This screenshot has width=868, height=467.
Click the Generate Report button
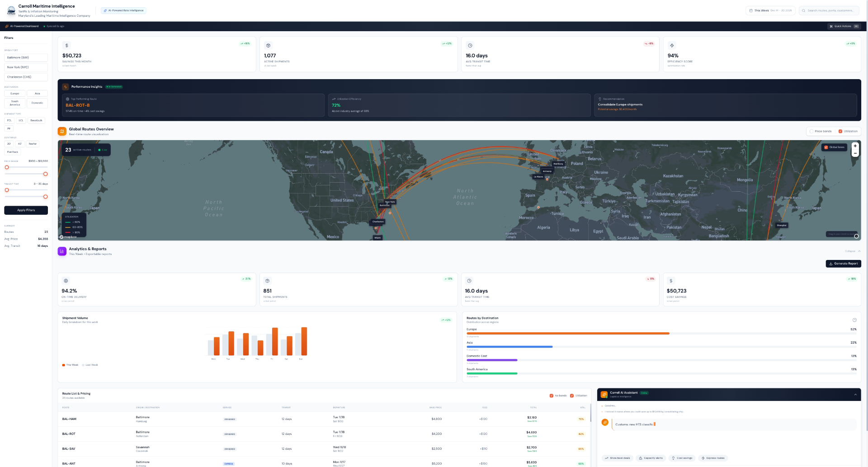click(843, 264)
